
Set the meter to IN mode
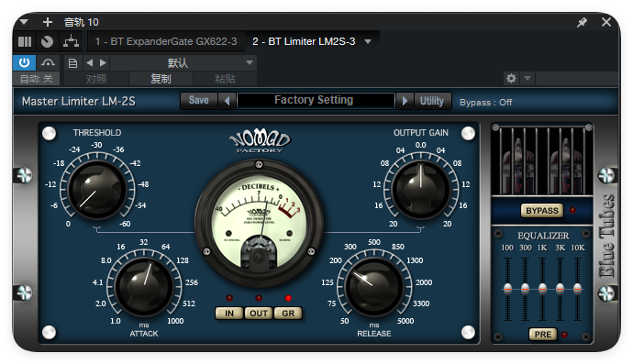(x=229, y=314)
